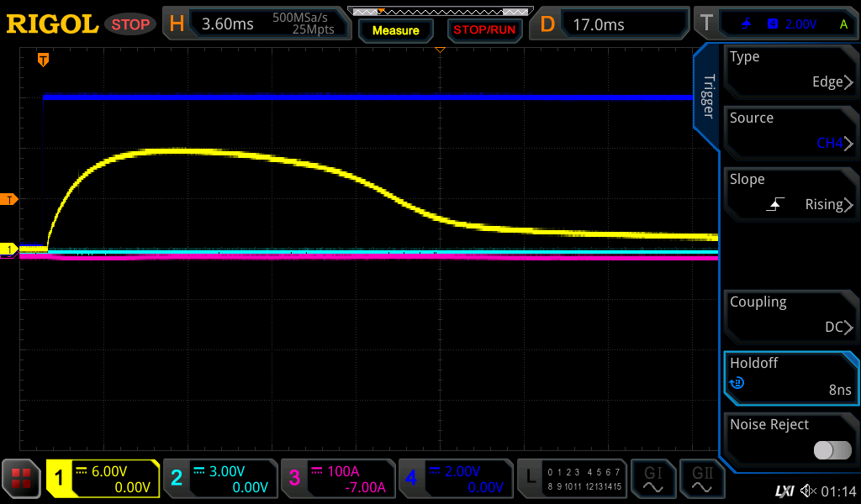
Task: Toggle the Noise Reject switch
Action: [x=832, y=450]
